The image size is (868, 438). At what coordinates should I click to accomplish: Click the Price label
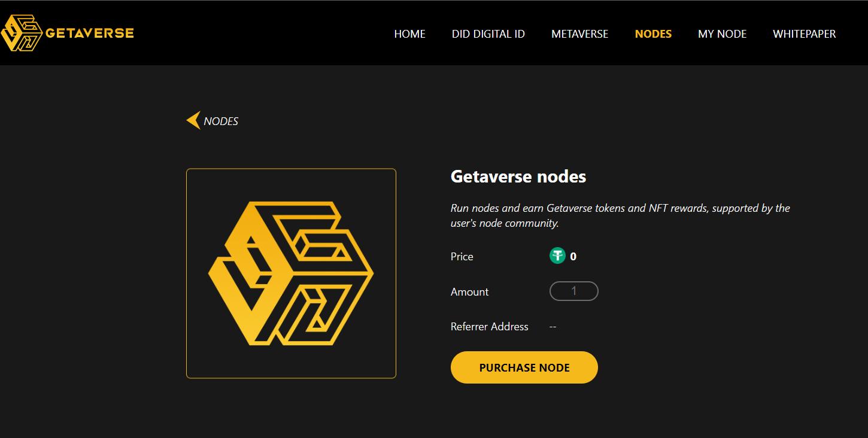[462, 257]
